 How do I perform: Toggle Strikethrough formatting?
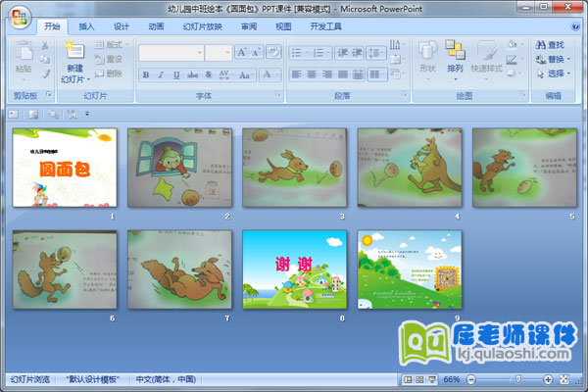(192, 74)
